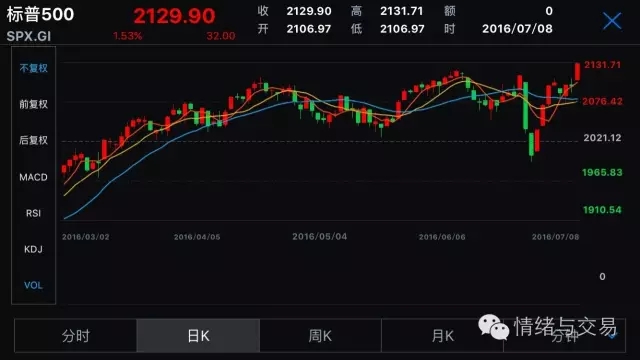Click the large red 2129.90 price
This screenshot has width=640, height=360.
coord(174,16)
